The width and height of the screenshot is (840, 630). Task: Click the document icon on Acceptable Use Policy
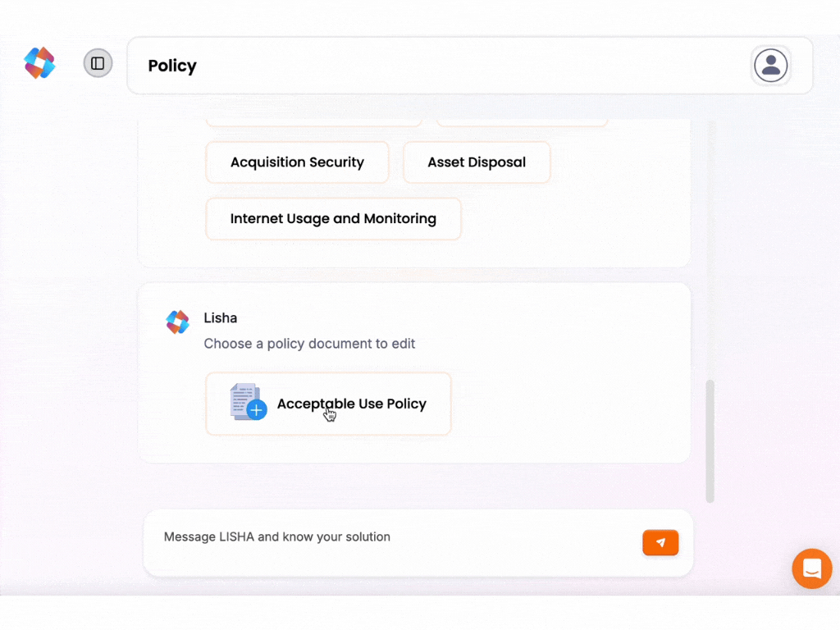click(244, 400)
